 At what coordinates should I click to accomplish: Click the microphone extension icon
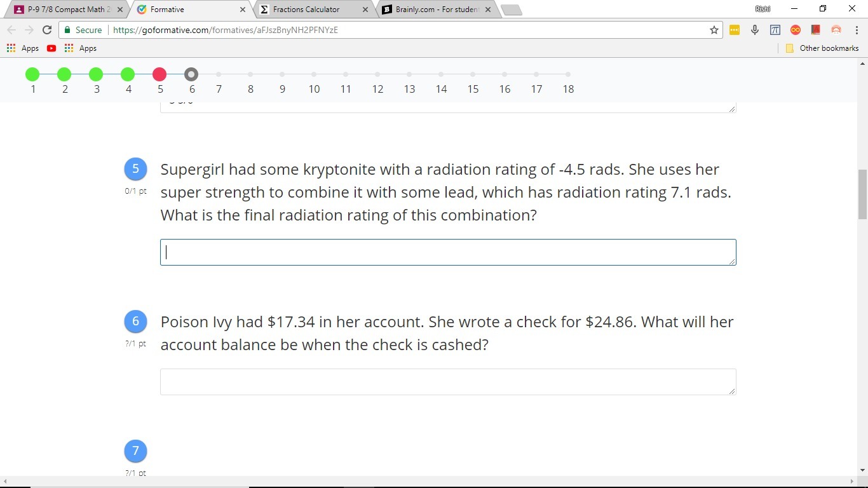755,30
